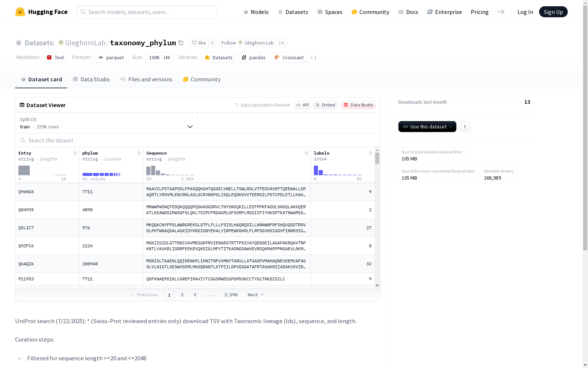Open Data Studio from viewer header

(358, 105)
